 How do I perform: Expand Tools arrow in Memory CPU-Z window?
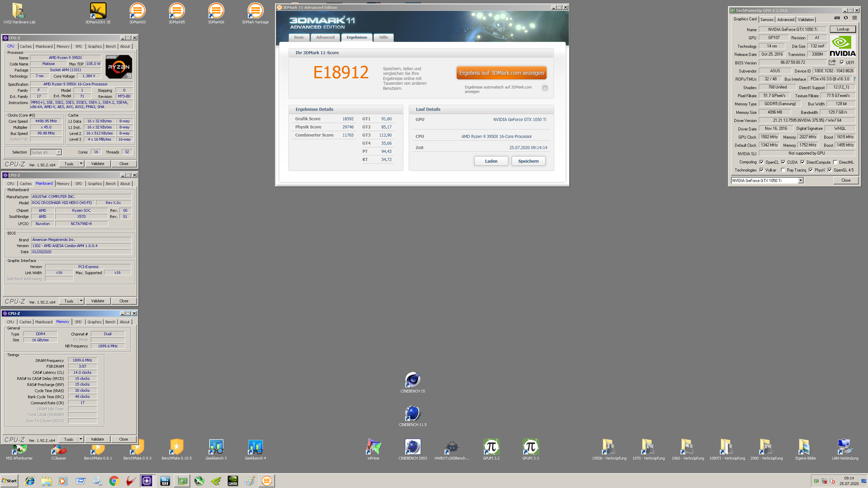(81, 439)
